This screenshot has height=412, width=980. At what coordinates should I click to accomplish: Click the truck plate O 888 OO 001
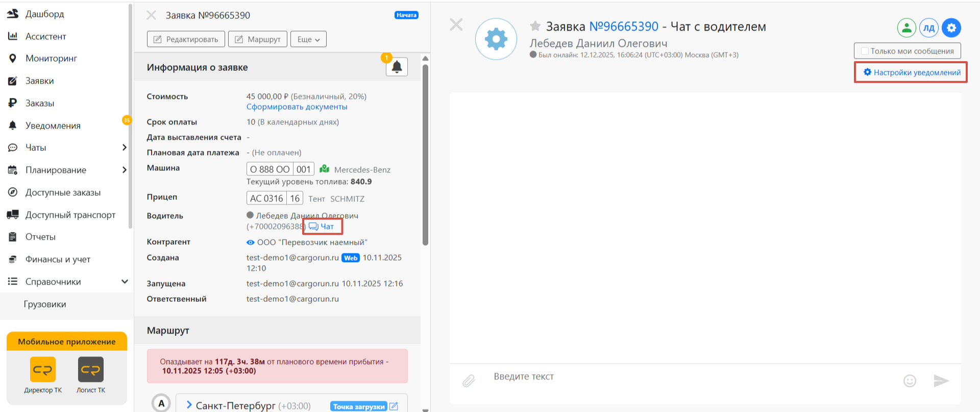[280, 169]
